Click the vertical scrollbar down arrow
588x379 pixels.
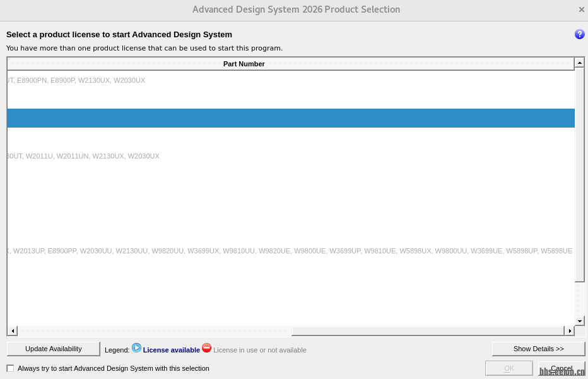579,321
